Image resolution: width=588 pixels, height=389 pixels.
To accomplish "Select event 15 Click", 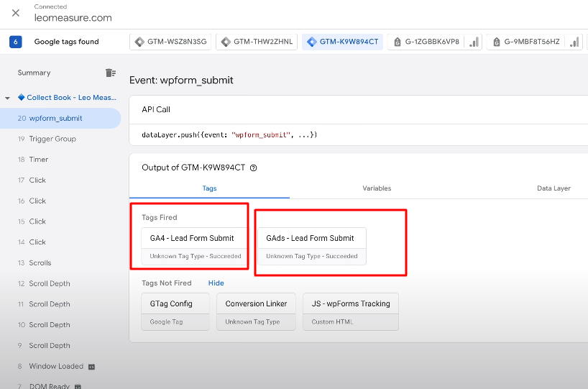I will click(x=60, y=221).
